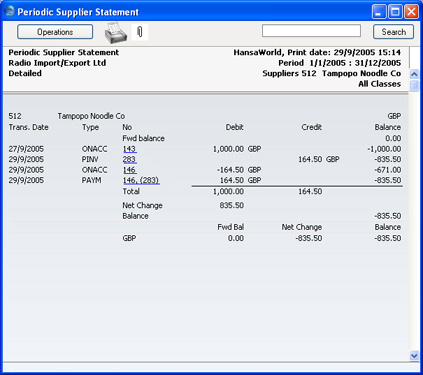
Task: Click the vertical scrollbar thumb
Action: [414, 86]
